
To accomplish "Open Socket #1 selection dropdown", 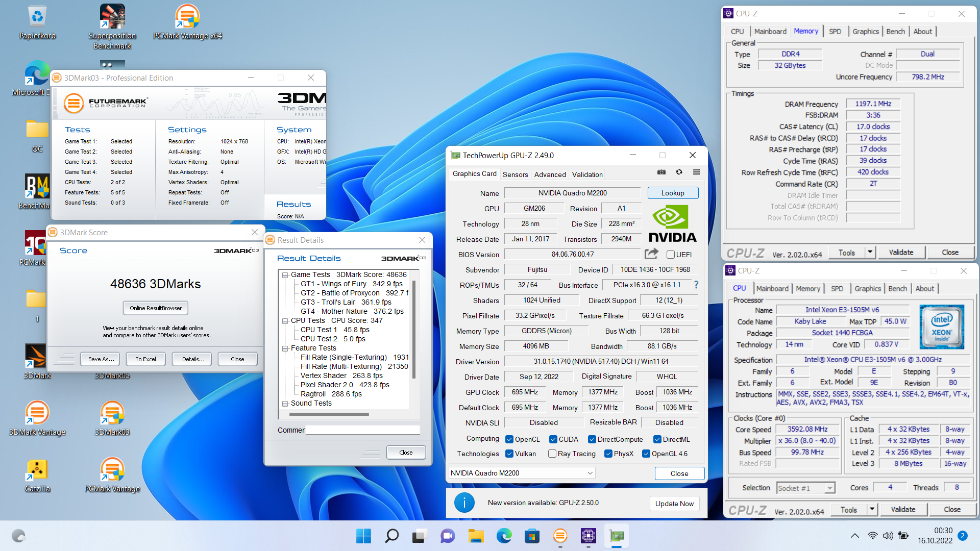I will click(805, 488).
